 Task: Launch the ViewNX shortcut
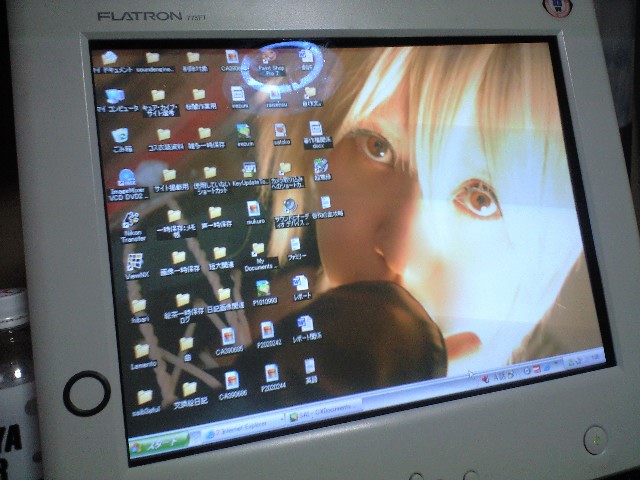(x=136, y=267)
